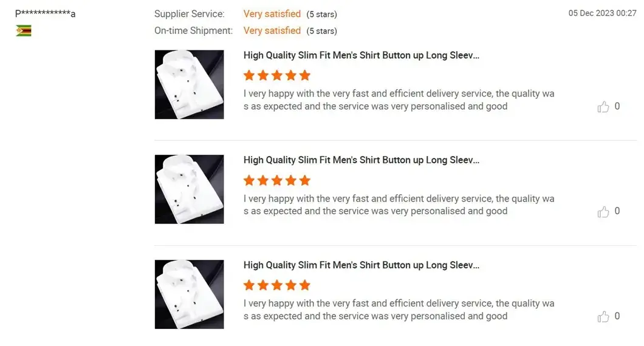Click the first review's five-star rating
This screenshot has width=644, height=346.
point(277,75)
